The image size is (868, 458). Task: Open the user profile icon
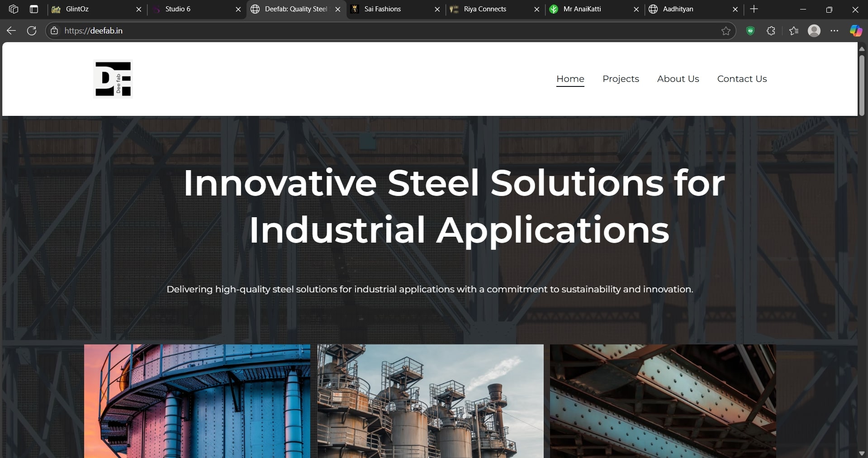pyautogui.click(x=814, y=31)
